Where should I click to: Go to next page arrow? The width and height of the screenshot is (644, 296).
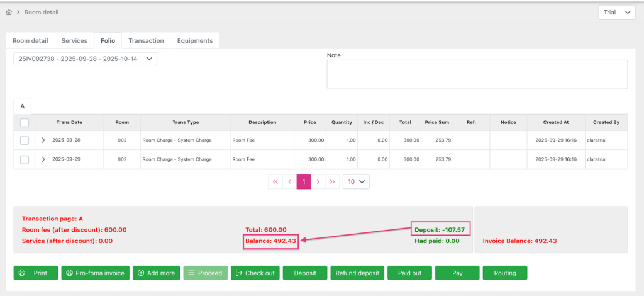coord(318,181)
